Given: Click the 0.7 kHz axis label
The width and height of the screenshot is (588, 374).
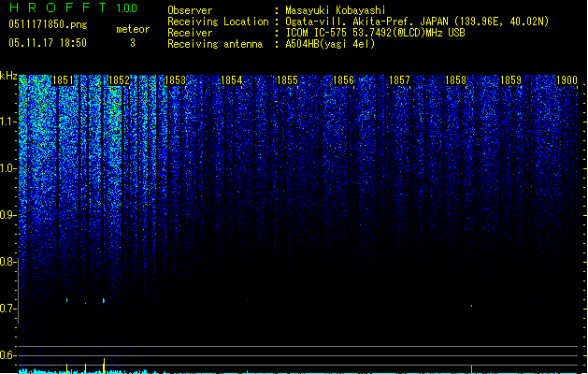Looking at the screenshot, I should [x=8, y=309].
